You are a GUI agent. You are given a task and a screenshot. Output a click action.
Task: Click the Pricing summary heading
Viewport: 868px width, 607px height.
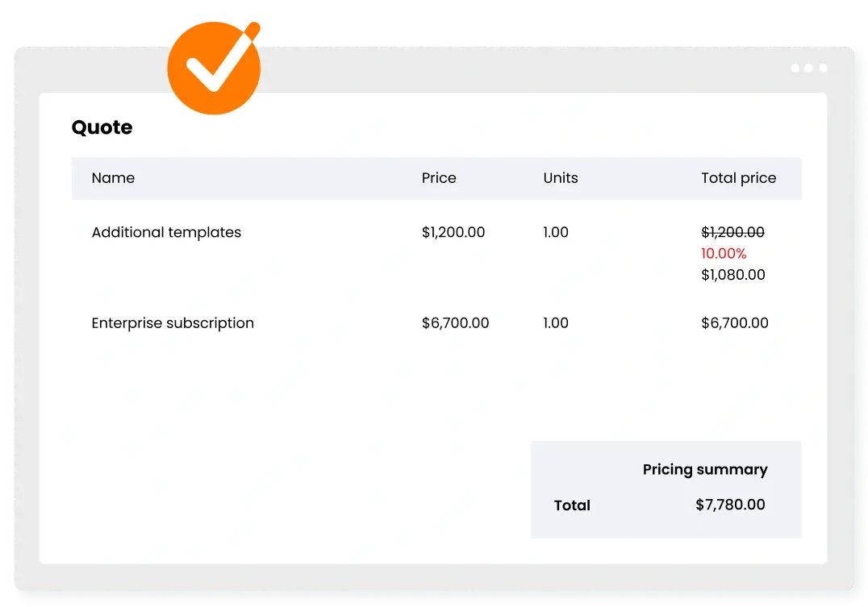pyautogui.click(x=704, y=469)
